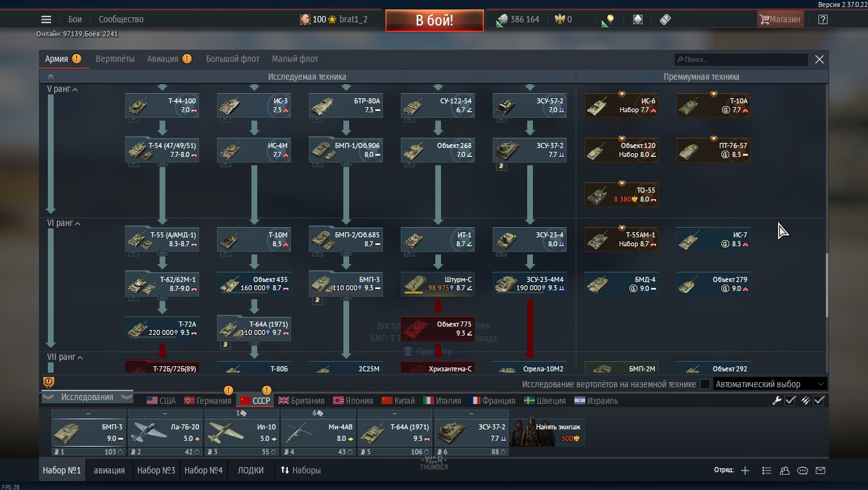Click the В бой! battle button
The width and height of the screenshot is (868, 490).
[x=435, y=20]
